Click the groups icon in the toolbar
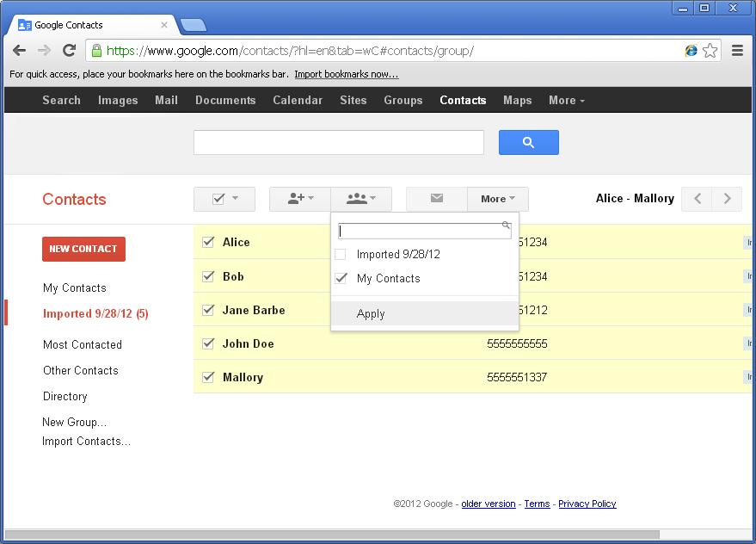 [x=357, y=199]
